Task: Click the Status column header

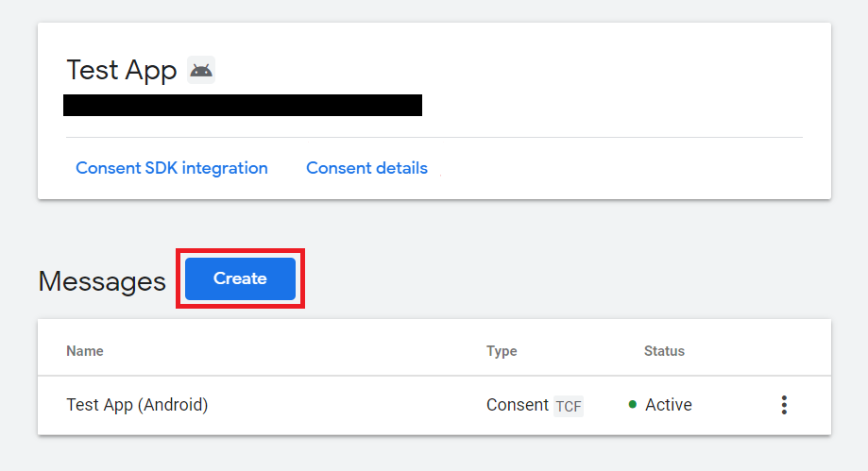Action: tap(664, 351)
